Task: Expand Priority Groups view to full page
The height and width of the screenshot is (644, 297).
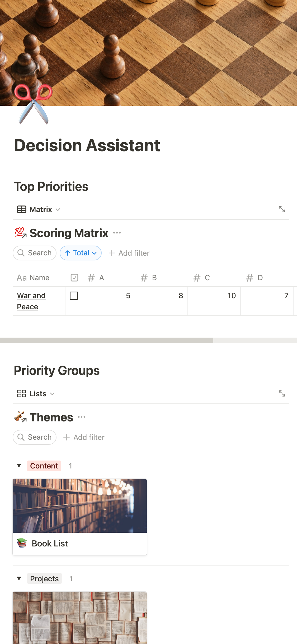Action: click(282, 393)
